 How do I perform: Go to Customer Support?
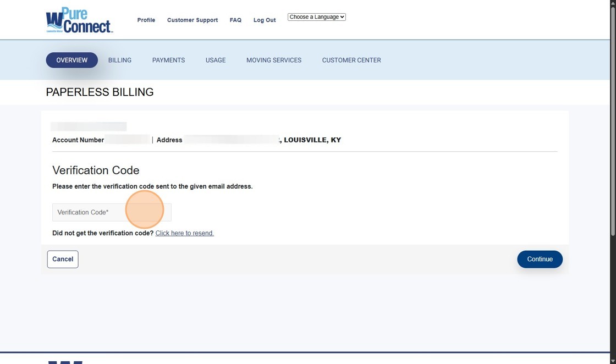192,20
